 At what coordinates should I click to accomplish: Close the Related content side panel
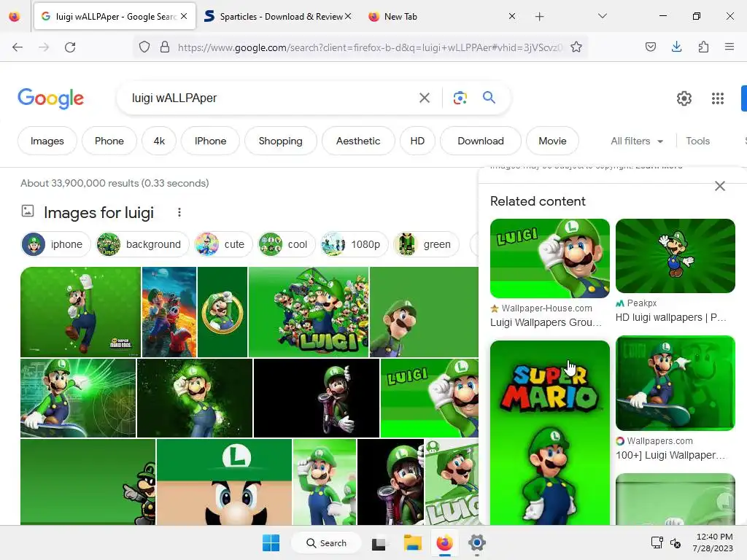point(720,186)
